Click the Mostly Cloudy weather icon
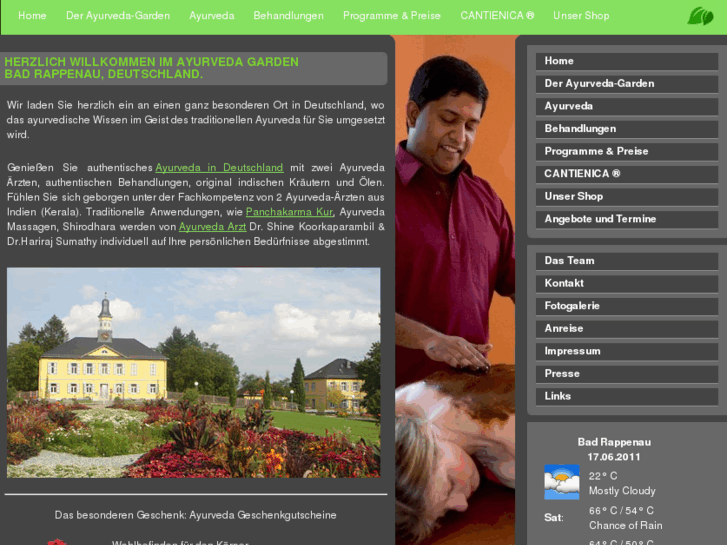The height and width of the screenshot is (545, 727). (x=561, y=482)
